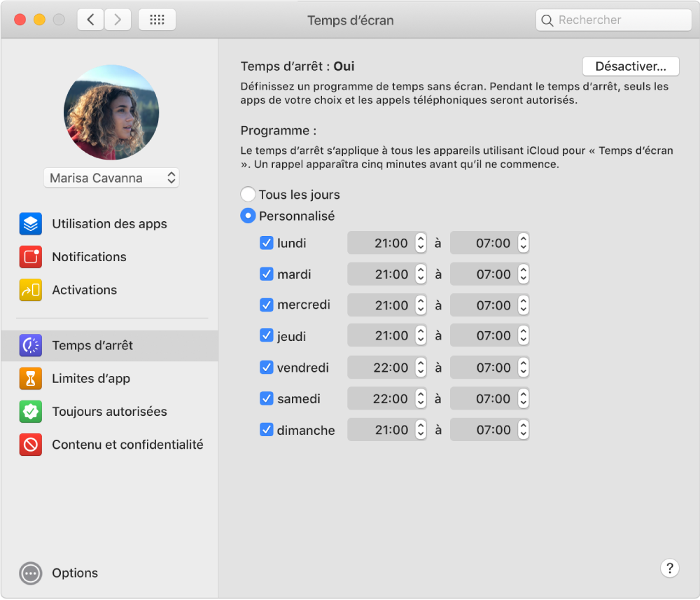Select Temps d'arrêt sidebar label
700x600 pixels.
pyautogui.click(x=92, y=346)
